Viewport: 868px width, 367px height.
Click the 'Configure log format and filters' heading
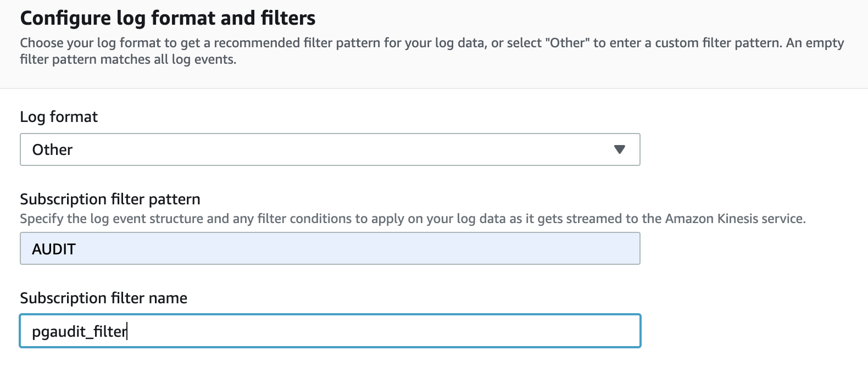(x=168, y=18)
